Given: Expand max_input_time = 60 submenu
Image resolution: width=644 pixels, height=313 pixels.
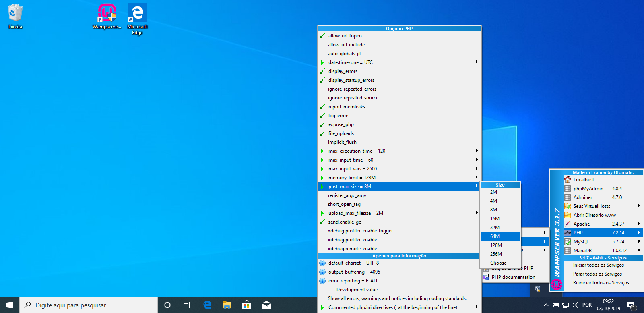Looking at the screenshot, I should coord(399,160).
